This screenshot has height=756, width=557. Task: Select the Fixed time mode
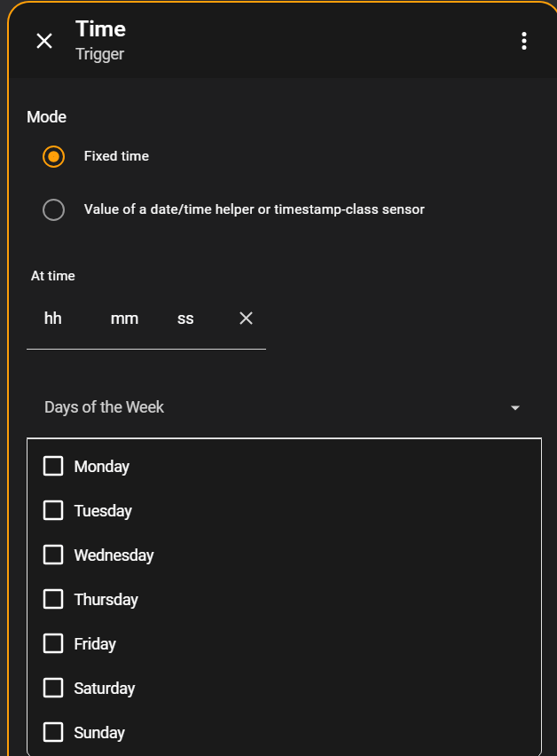(54, 157)
